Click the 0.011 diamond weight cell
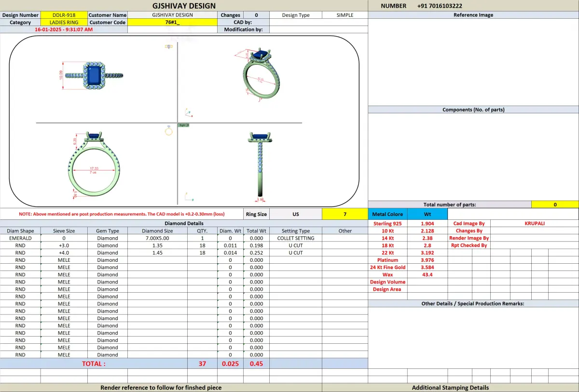 click(x=230, y=245)
